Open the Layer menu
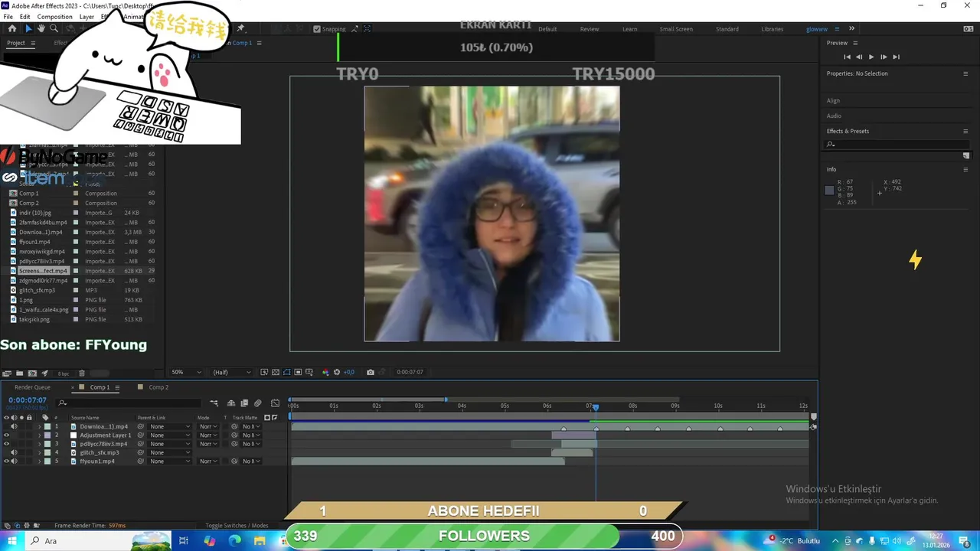Image resolution: width=980 pixels, height=551 pixels. click(87, 17)
